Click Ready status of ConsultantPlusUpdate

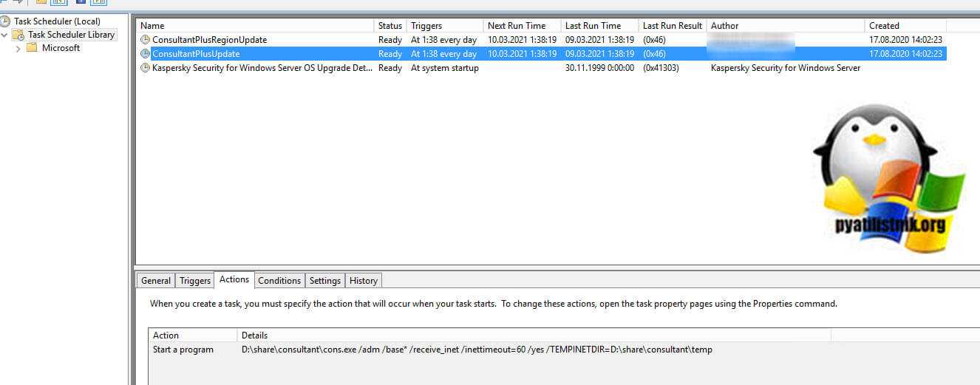390,54
